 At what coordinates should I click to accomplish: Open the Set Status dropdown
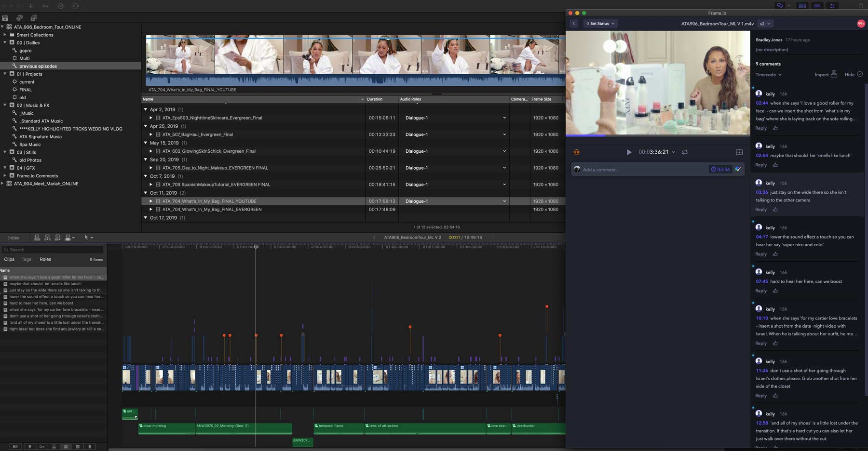click(x=600, y=24)
